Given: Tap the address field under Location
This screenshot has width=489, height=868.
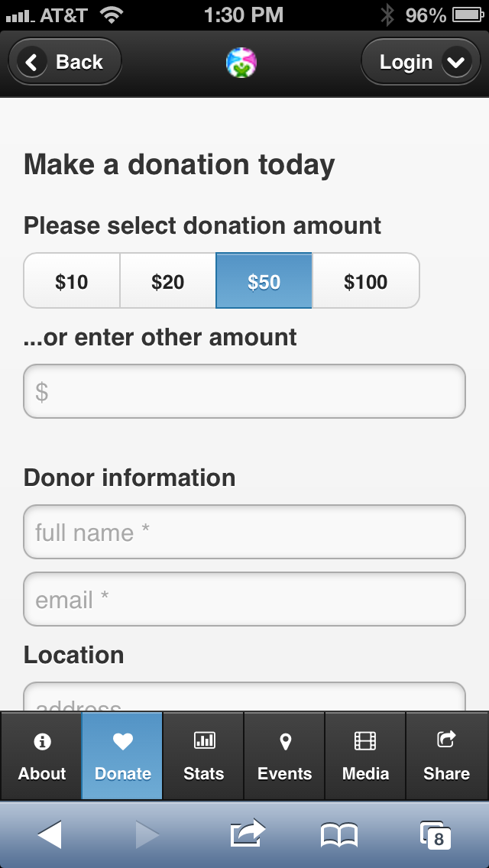Looking at the screenshot, I should point(244,700).
